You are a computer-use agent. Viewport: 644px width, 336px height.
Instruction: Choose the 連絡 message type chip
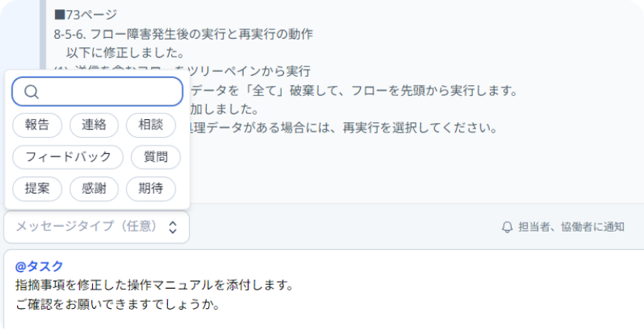point(94,125)
